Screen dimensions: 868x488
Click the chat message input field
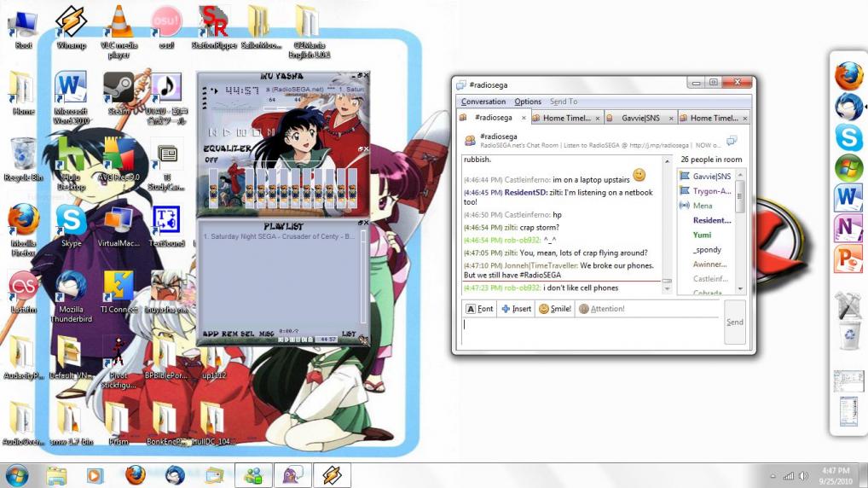tap(590, 333)
